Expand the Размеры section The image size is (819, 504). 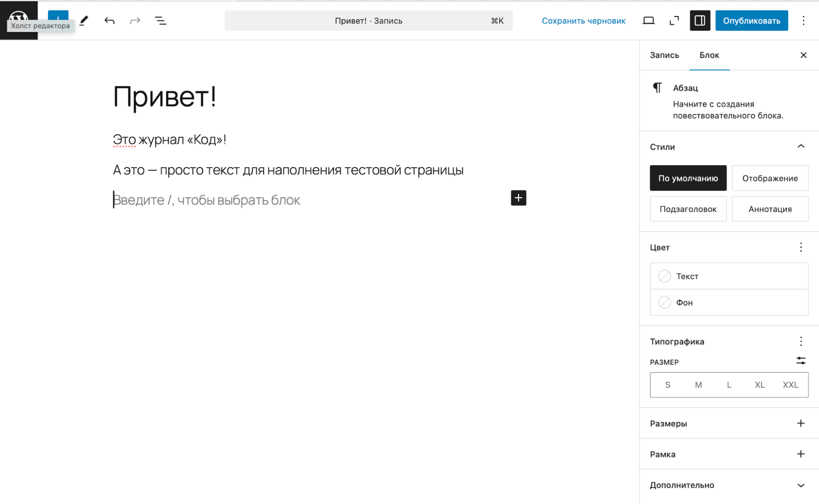pos(801,423)
